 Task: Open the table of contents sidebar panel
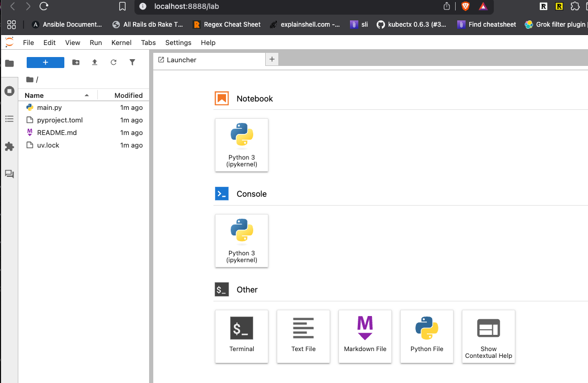point(9,119)
